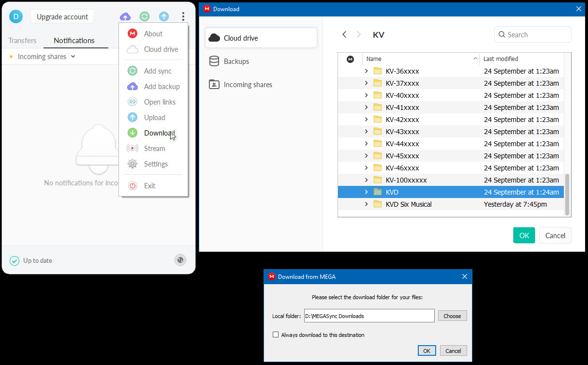Select the KV-41xxxx folder row

451,107
